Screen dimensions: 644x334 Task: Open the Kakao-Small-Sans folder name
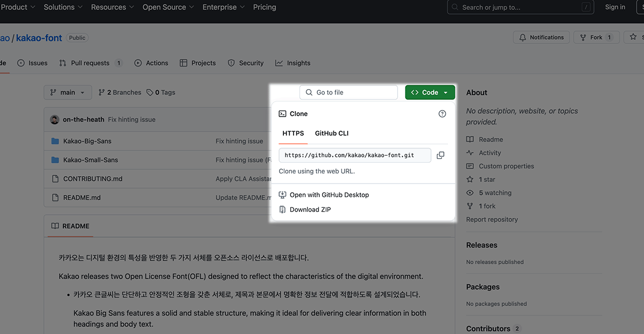tap(91, 160)
